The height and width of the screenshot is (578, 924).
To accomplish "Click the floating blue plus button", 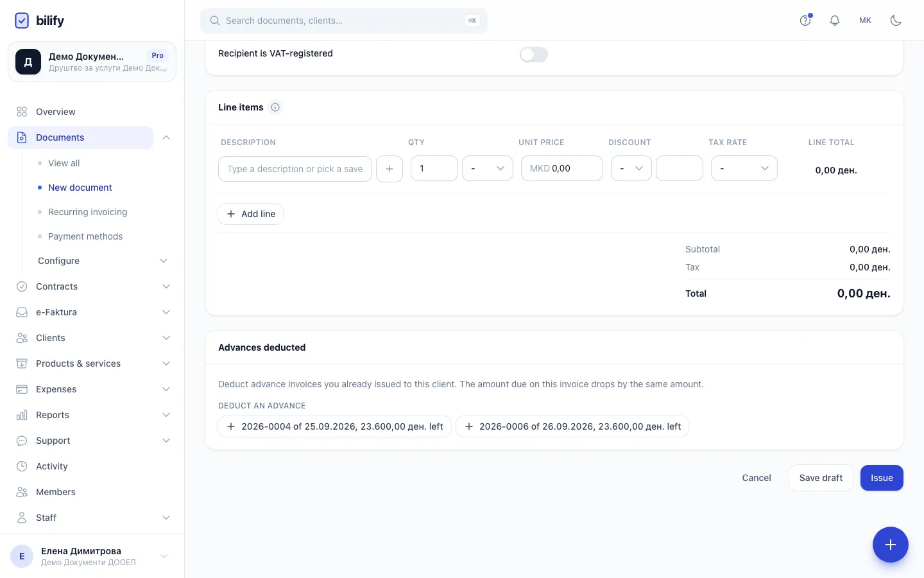I will [x=891, y=545].
